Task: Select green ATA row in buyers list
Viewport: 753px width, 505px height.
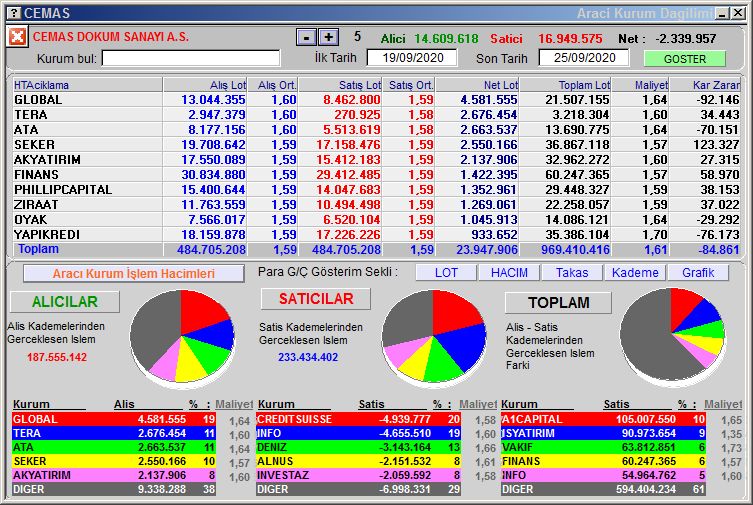Action: [x=114, y=447]
